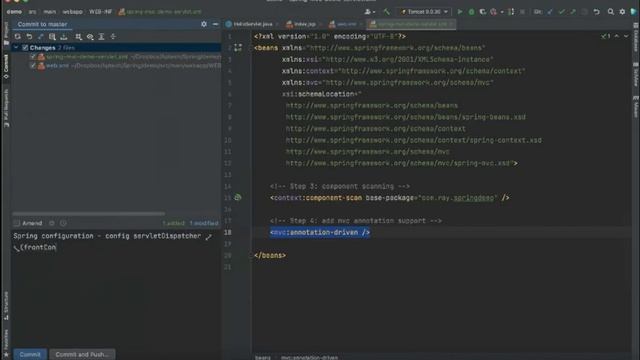Uncheck web.xml in Changes list

coord(33,65)
